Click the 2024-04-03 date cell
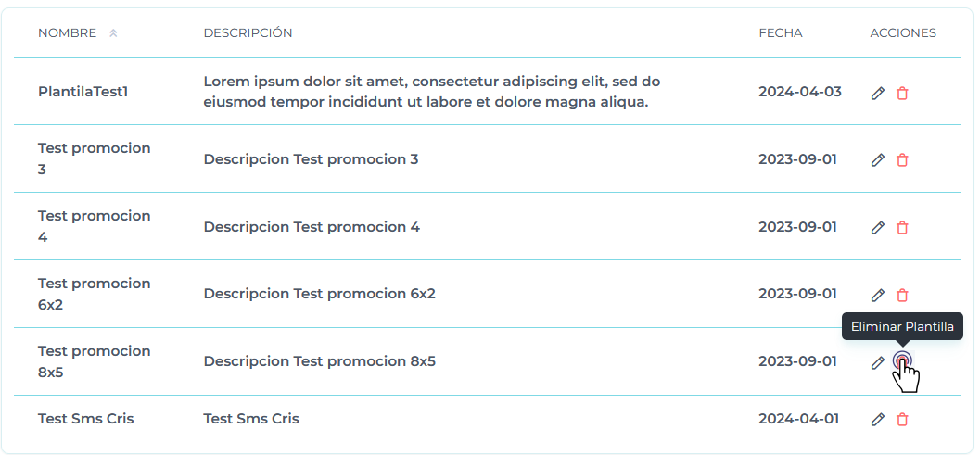The image size is (980, 455). click(799, 92)
